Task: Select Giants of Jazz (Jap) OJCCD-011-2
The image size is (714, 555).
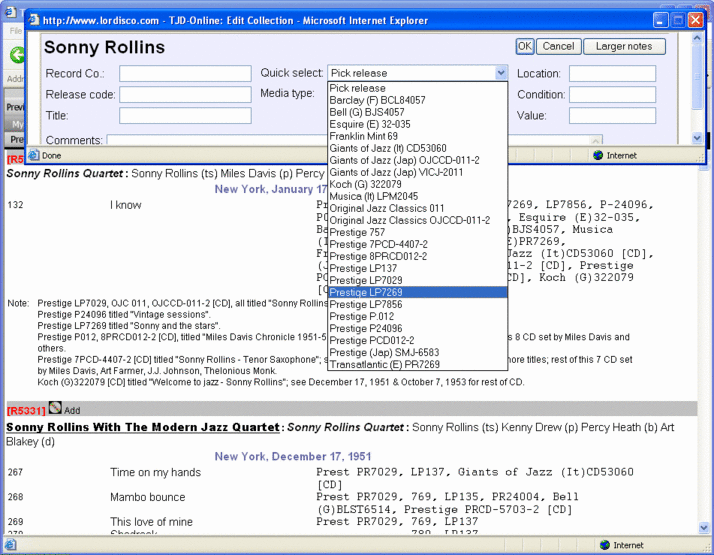Action: [x=418, y=160]
